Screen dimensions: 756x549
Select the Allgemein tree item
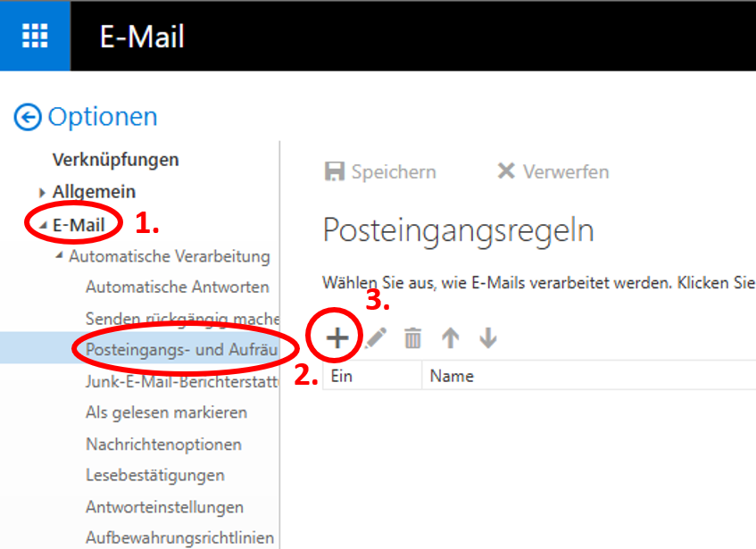coord(94,191)
